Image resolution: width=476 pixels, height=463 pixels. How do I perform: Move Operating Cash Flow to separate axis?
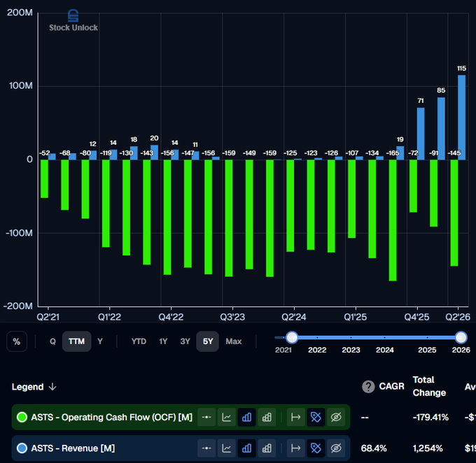coord(295,417)
